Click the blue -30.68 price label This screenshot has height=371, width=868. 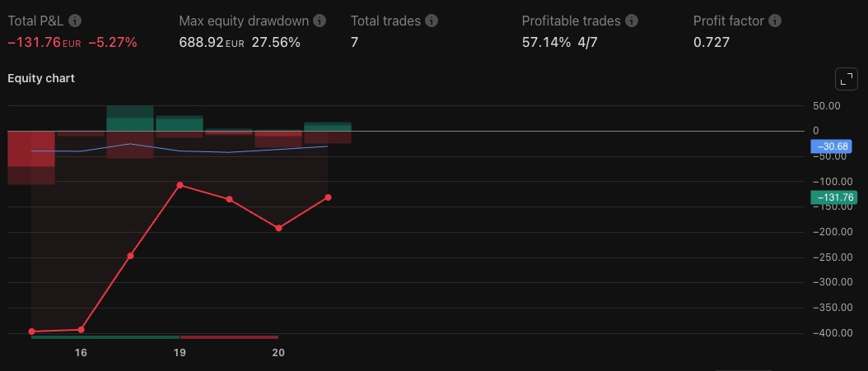click(833, 146)
